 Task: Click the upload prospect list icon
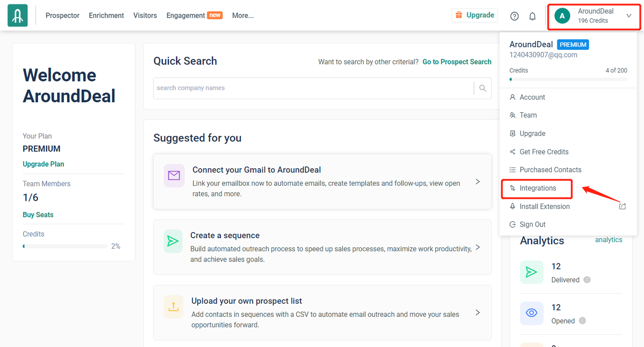[173, 306]
